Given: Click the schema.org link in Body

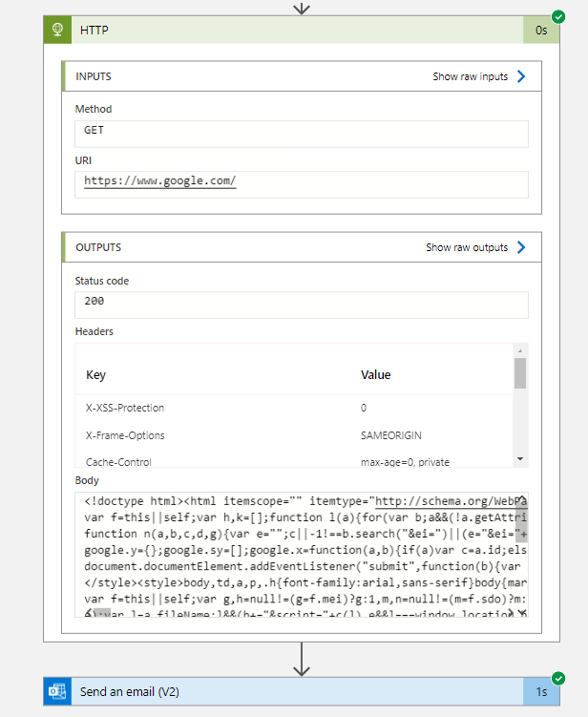Looking at the screenshot, I should tap(451, 501).
